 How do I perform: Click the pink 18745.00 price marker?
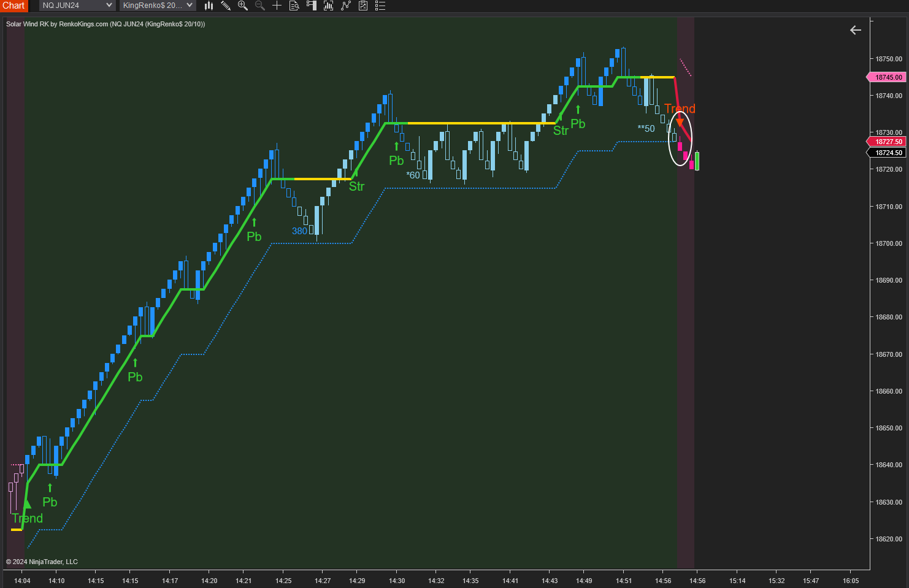click(x=888, y=77)
